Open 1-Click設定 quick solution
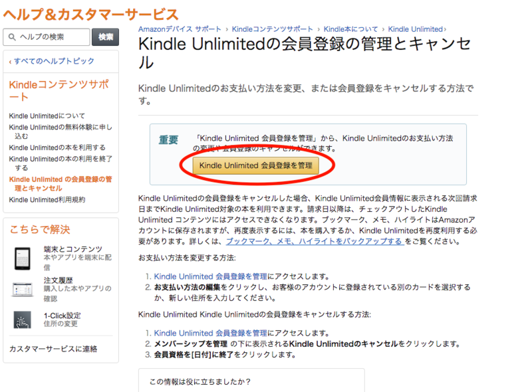Screen dimensions: 532x392 (62, 316)
